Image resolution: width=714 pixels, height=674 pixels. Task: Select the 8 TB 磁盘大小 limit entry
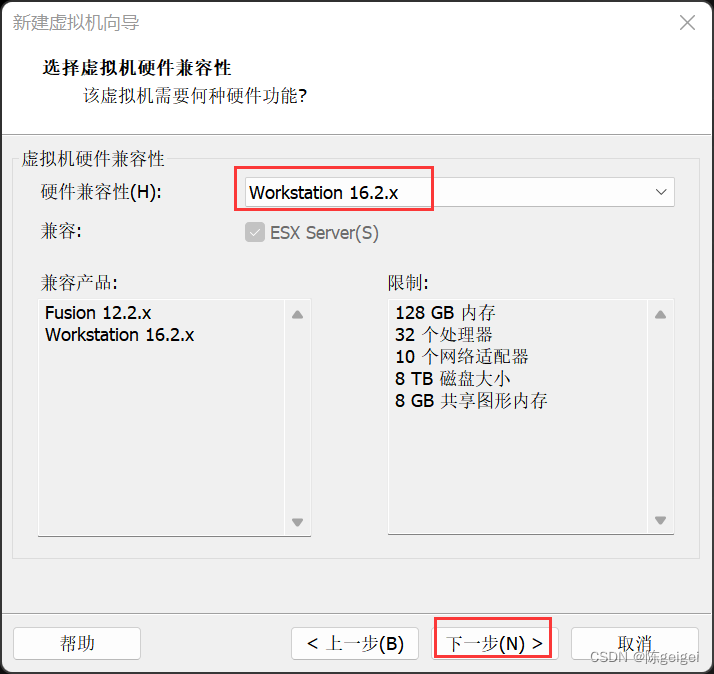pyautogui.click(x=453, y=378)
